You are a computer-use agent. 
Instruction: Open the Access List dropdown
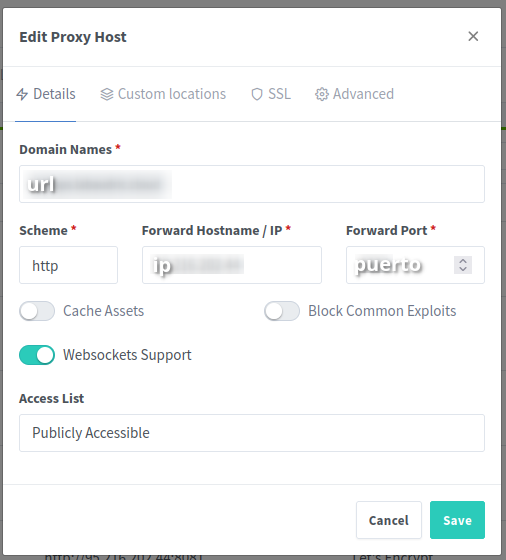pos(252,433)
